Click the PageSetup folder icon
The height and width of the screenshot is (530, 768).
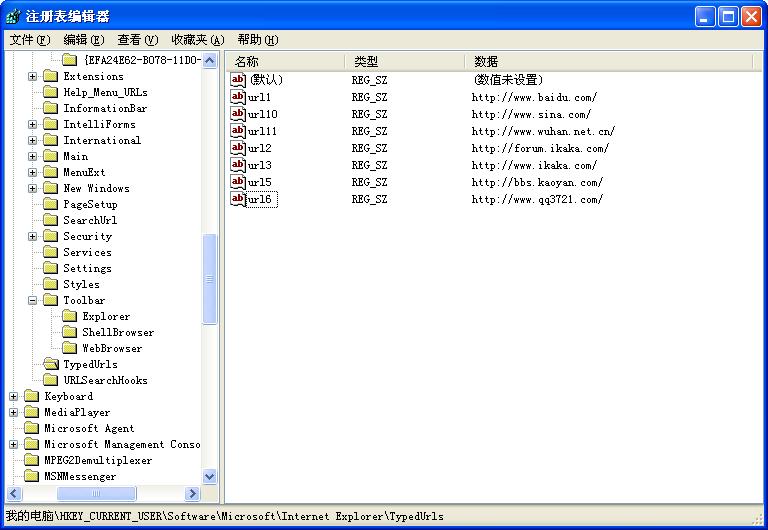pyautogui.click(x=50, y=204)
